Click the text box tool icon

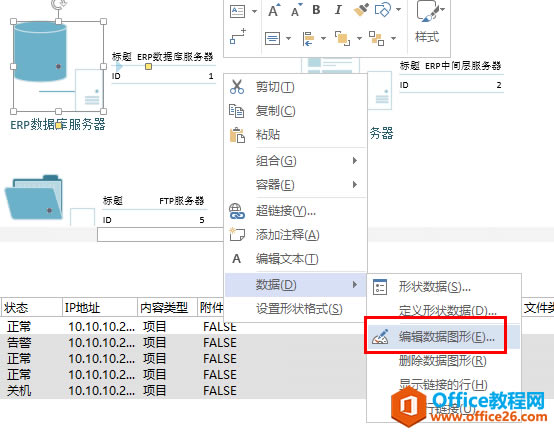(x=237, y=11)
